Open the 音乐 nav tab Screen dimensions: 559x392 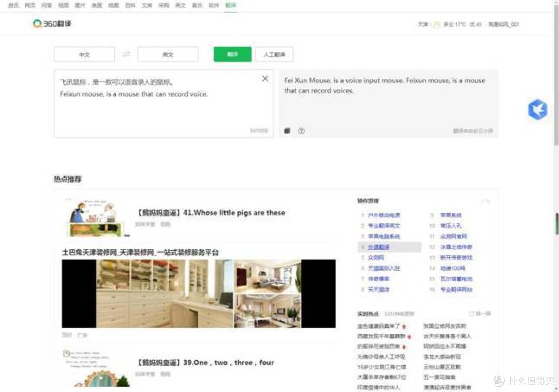tap(197, 5)
